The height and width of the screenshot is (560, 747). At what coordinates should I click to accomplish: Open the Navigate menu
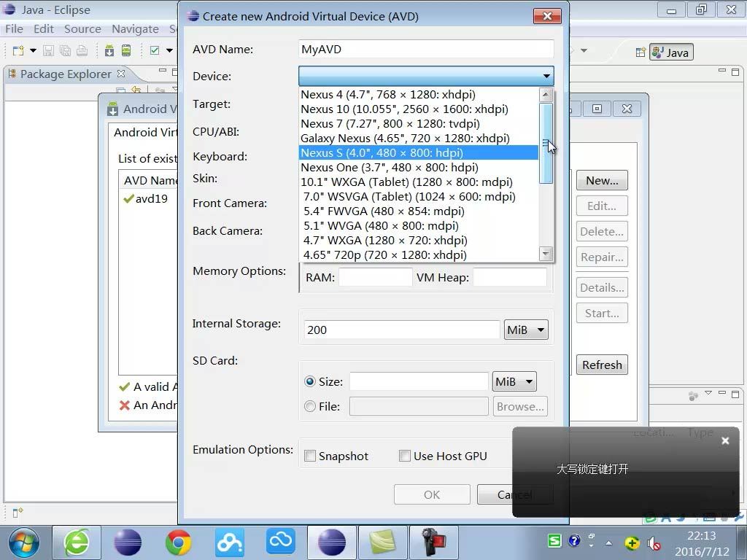click(x=135, y=29)
